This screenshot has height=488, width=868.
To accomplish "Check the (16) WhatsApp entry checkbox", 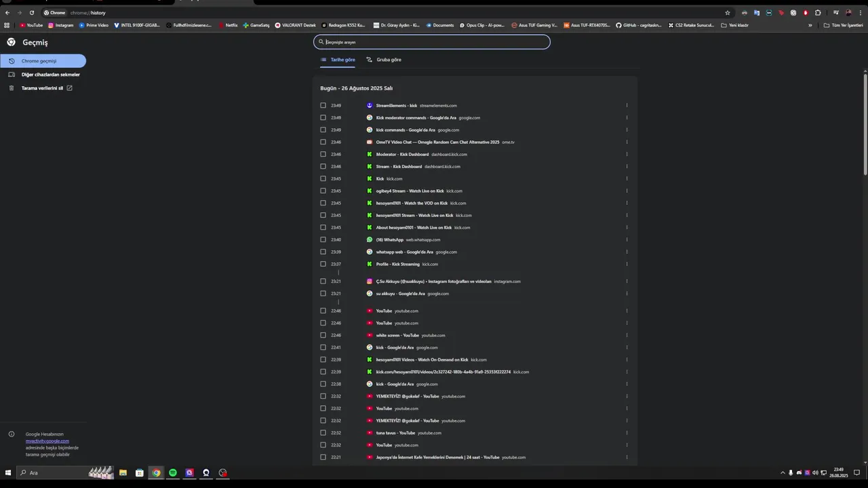I will tap(323, 240).
